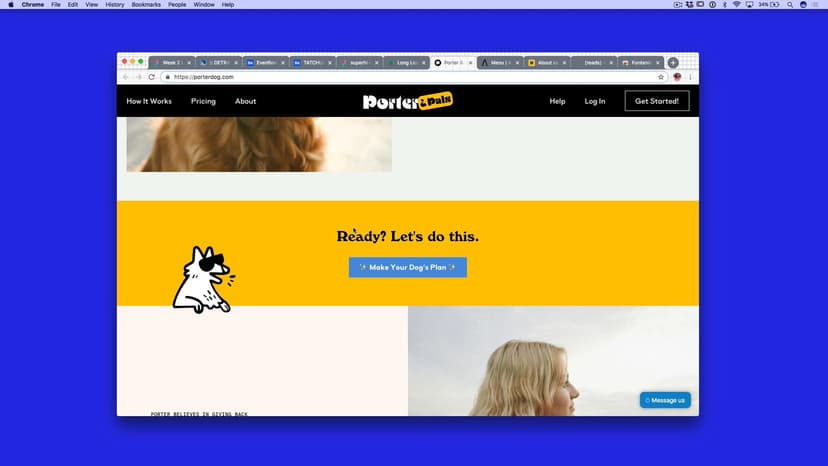Click the address bar showing porterdog.com
The height and width of the screenshot is (466, 828).
click(x=400, y=77)
